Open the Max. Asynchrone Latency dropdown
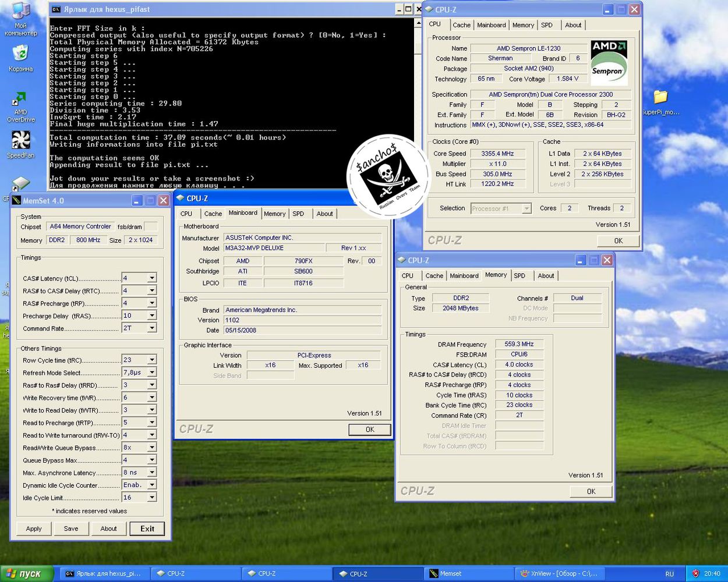The height and width of the screenshot is (582, 728). pyautogui.click(x=151, y=473)
